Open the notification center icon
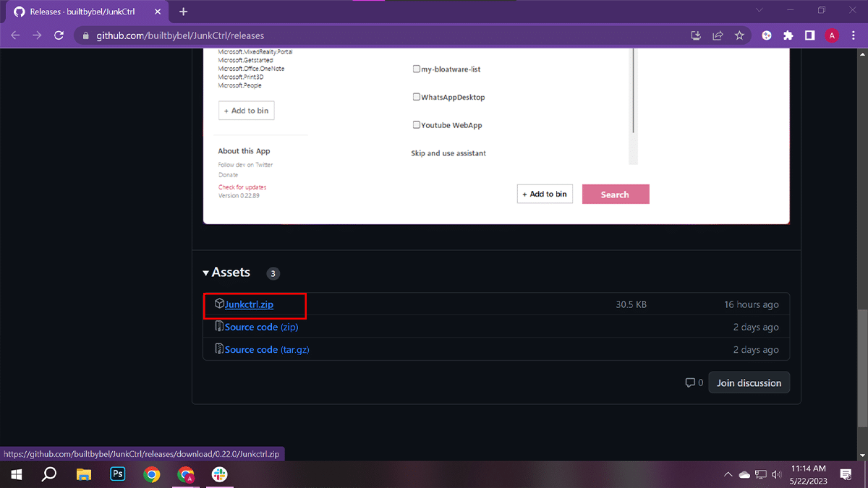The height and width of the screenshot is (488, 868). tap(846, 474)
